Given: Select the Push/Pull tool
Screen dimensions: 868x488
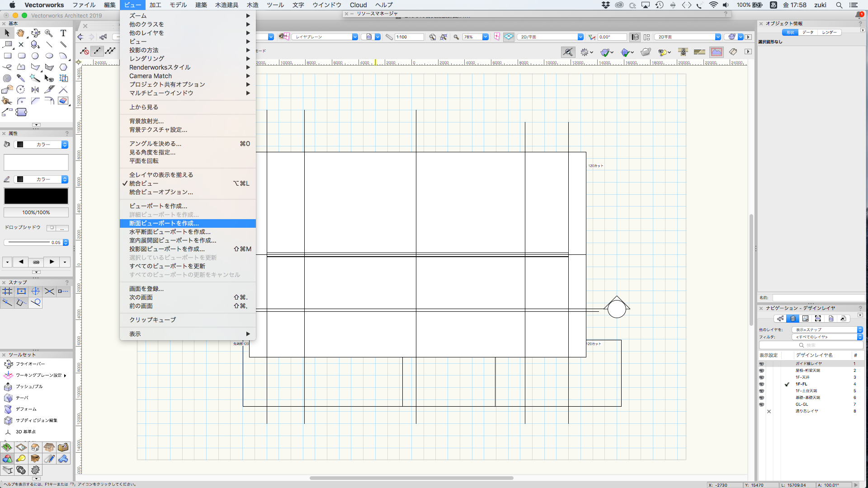Looking at the screenshot, I should point(24,386).
